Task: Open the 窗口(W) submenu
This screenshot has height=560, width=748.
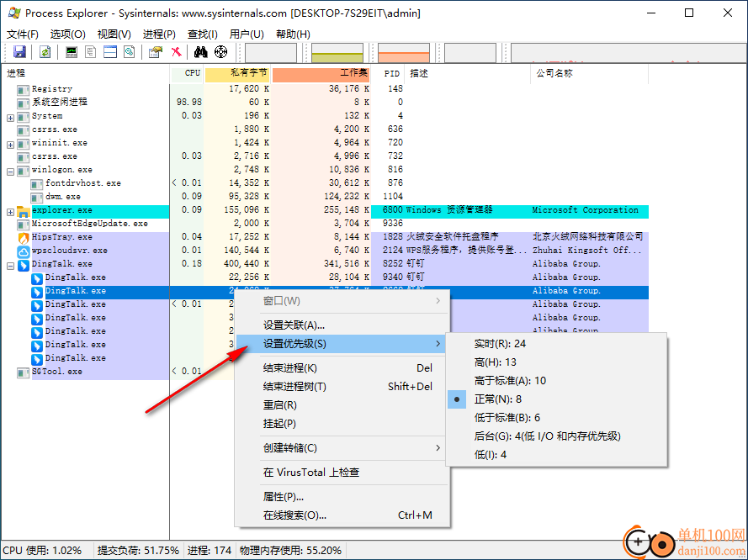Action: [x=342, y=301]
